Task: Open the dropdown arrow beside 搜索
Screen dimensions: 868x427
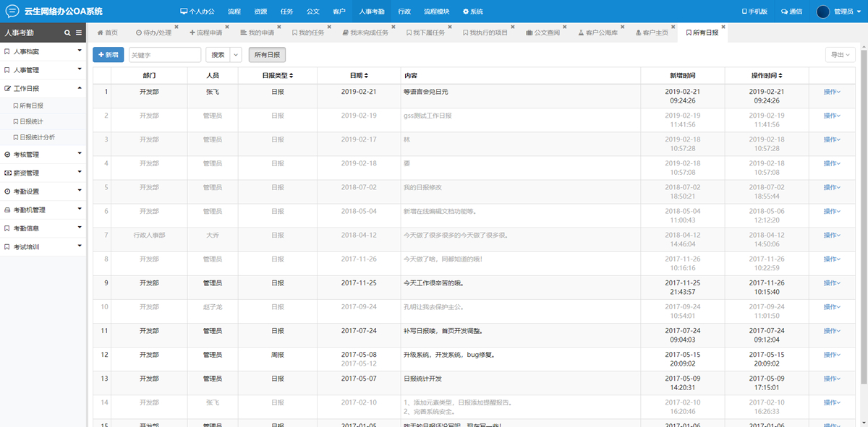Action: (x=236, y=55)
